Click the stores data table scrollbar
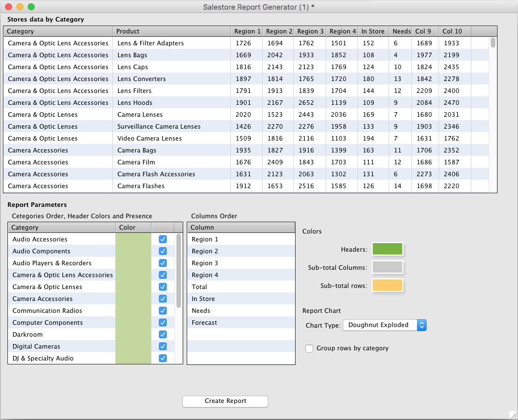The image size is (518, 420). (493, 113)
